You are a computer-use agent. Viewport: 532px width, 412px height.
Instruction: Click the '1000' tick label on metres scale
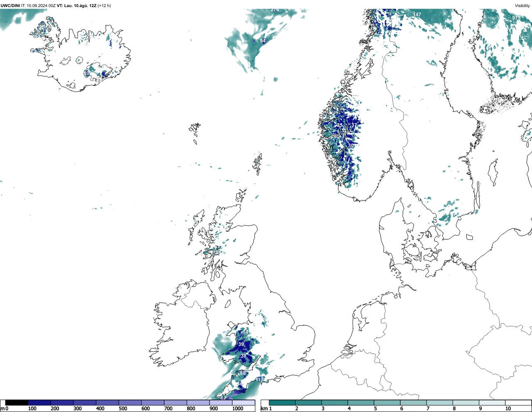(237, 409)
